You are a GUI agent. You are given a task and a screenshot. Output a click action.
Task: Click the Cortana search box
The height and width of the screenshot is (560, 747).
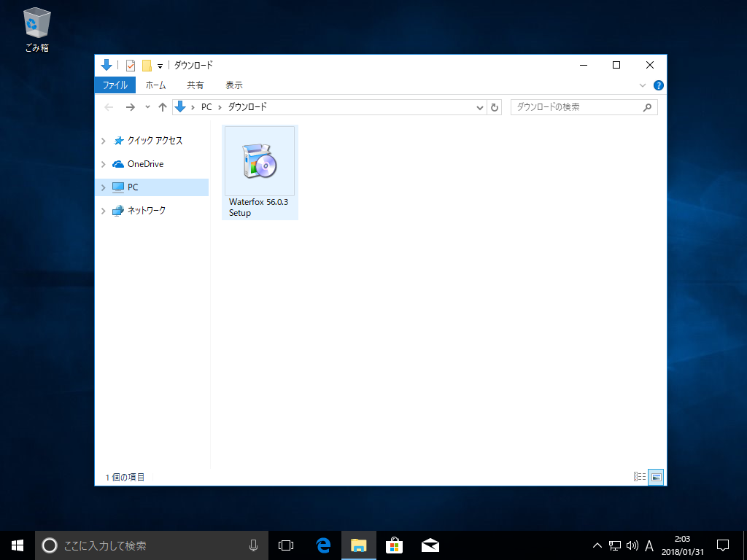(x=152, y=545)
